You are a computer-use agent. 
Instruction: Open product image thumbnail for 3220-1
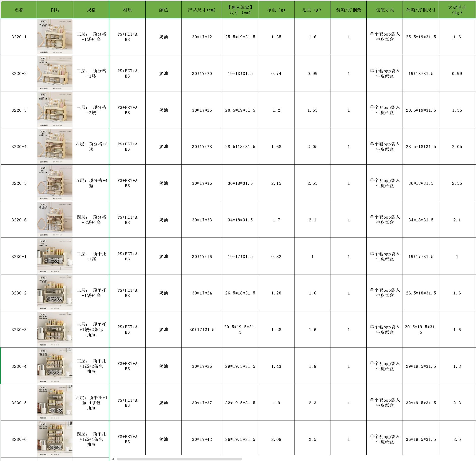tap(55, 37)
